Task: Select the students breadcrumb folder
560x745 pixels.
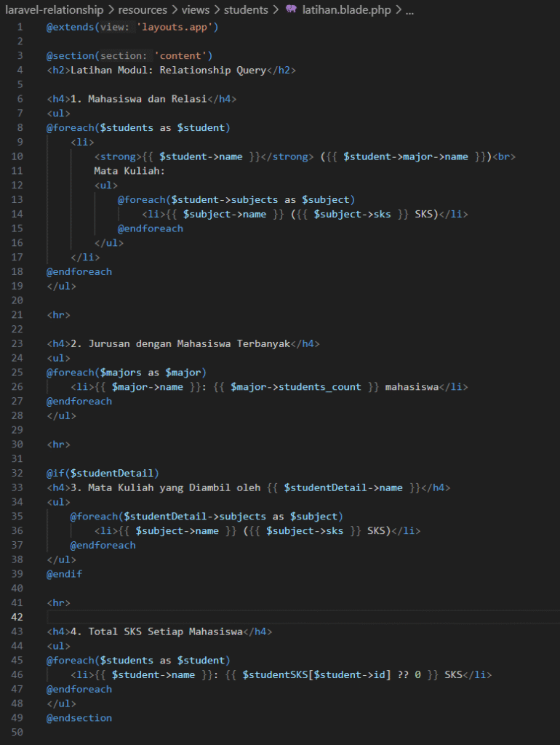Action: coord(246,11)
